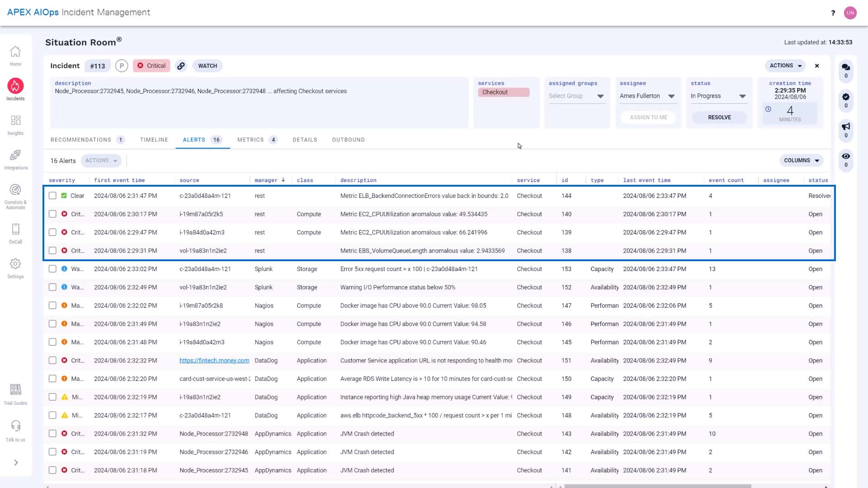Click the horizontal scrollbar thumb at bottom

[x=658, y=486]
